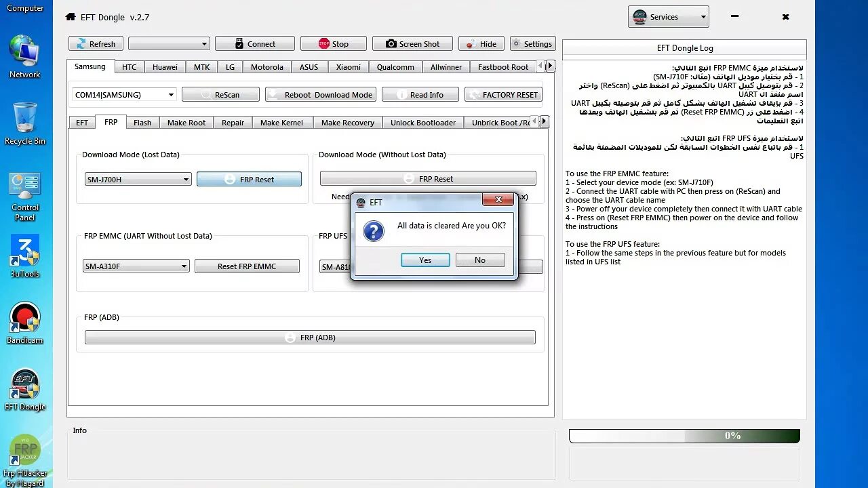
Task: Click the ReScan button
Action: pos(220,95)
